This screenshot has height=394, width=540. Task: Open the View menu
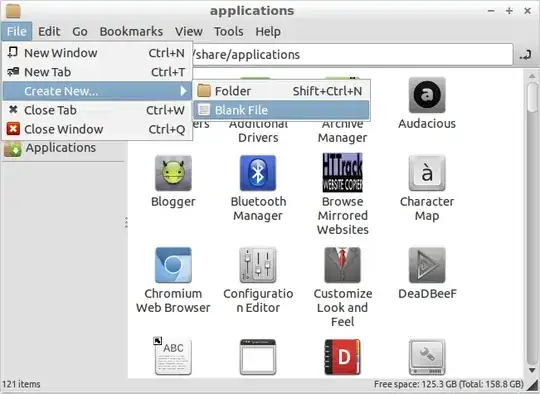[x=188, y=31]
